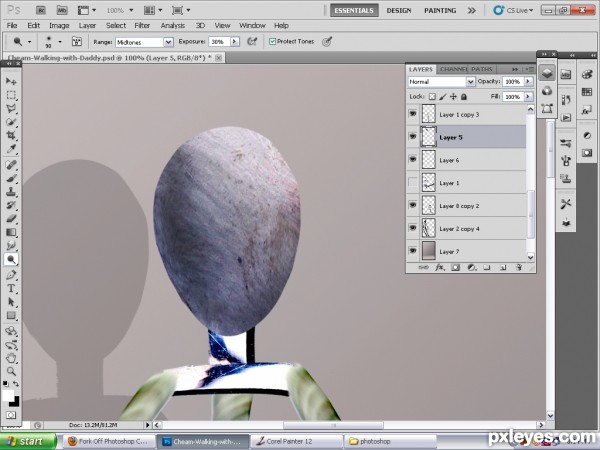
Task: Switch to Design workspace
Action: 399,10
